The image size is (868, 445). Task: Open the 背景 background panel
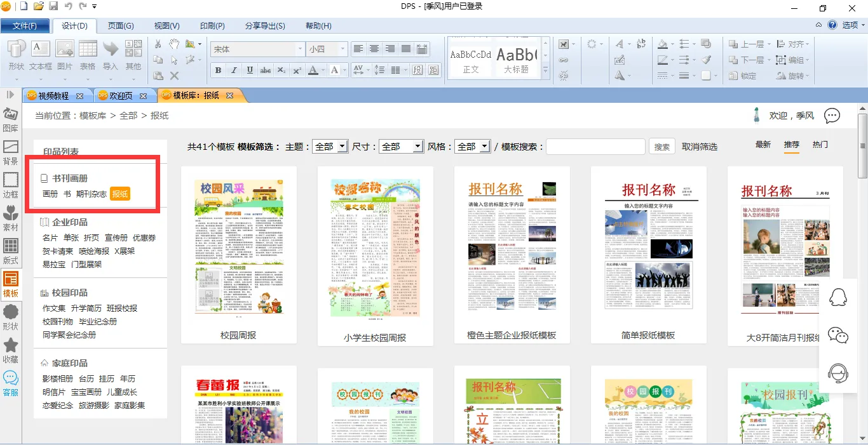coord(11,152)
